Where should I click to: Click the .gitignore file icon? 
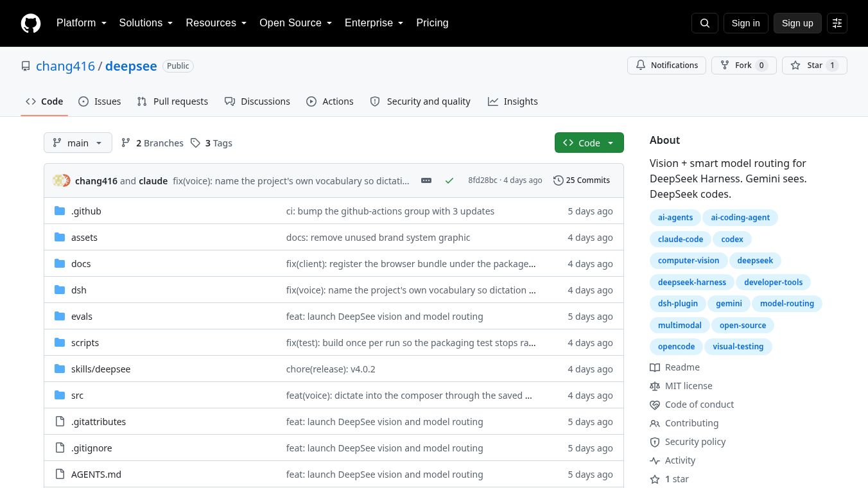tap(60, 448)
